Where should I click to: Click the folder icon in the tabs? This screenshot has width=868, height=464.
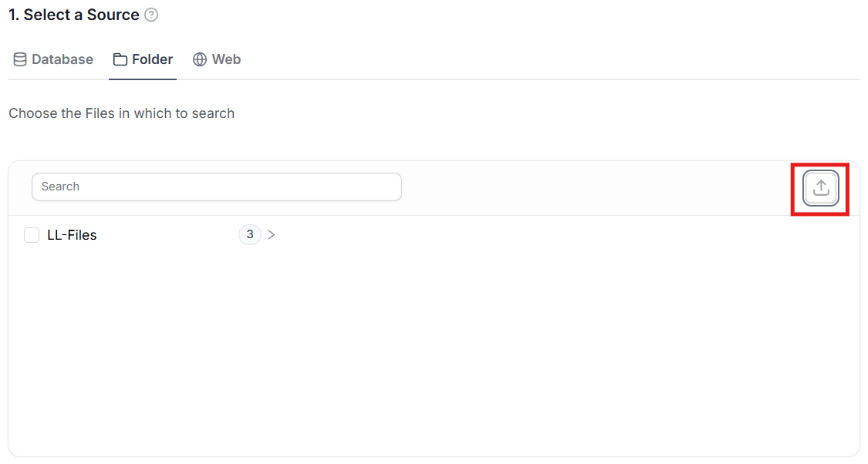[x=120, y=59]
